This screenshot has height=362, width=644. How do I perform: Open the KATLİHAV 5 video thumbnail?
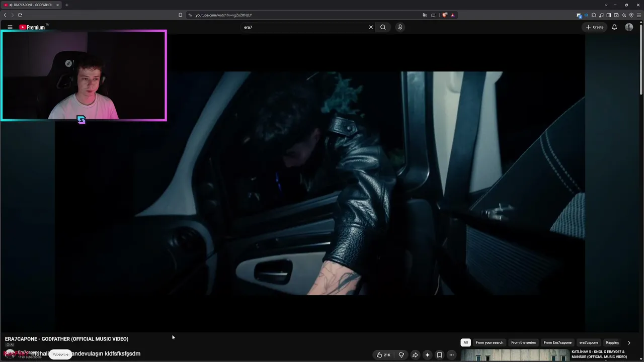tap(514, 355)
